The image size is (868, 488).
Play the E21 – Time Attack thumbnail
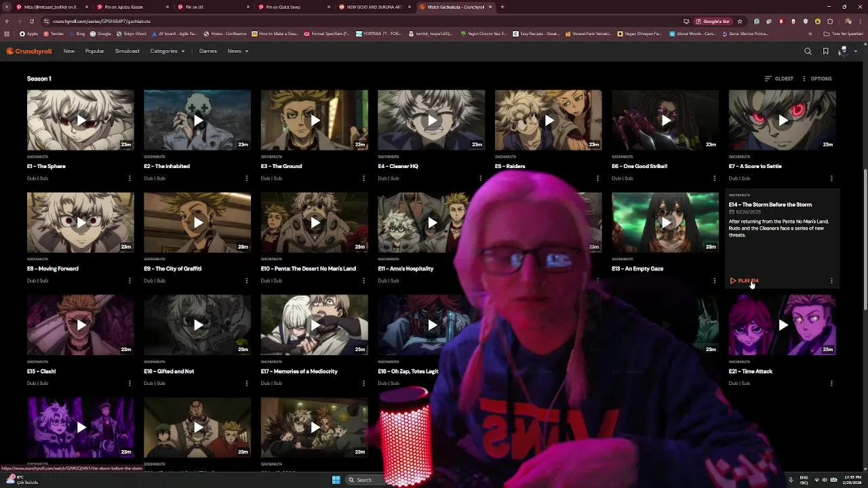point(783,325)
